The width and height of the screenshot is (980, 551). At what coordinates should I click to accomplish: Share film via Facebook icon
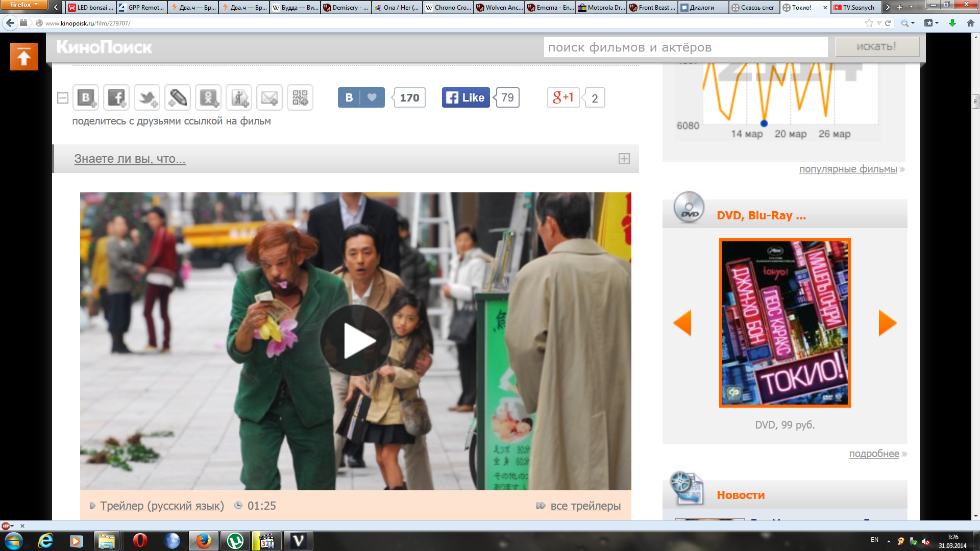[x=116, y=97]
